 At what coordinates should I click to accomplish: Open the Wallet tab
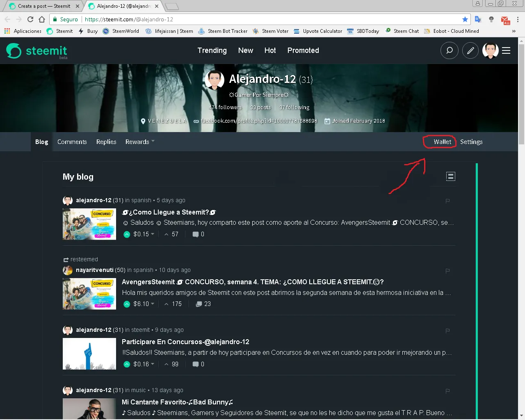(442, 142)
